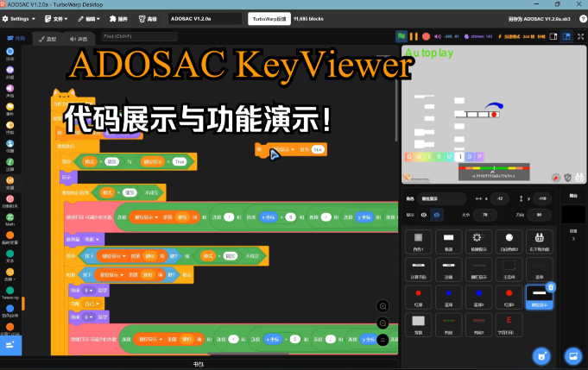
Task: Expand the 编辑 (Edit) dropdown menu
Action: coord(92,17)
